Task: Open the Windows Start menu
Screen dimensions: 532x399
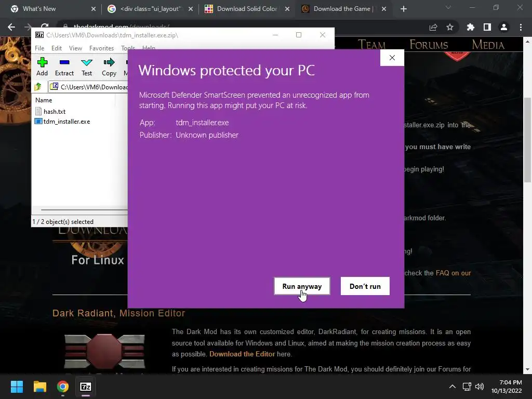Action: pos(17,387)
